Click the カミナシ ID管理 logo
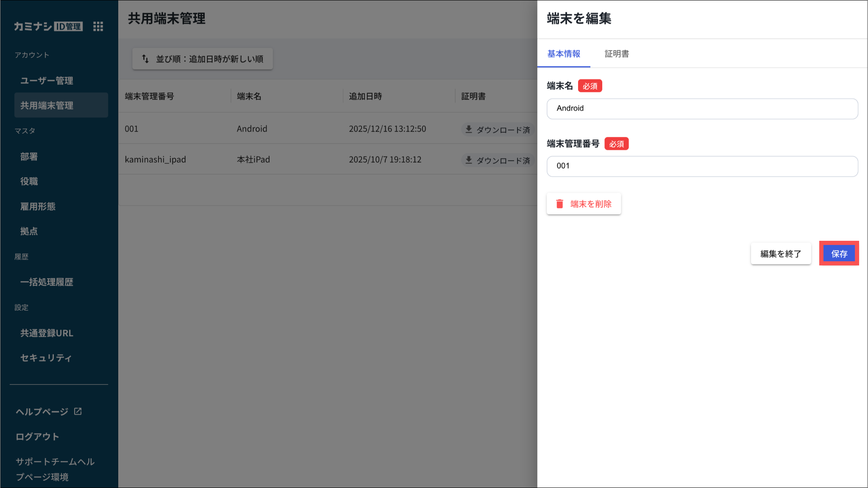868x488 pixels. (48, 26)
